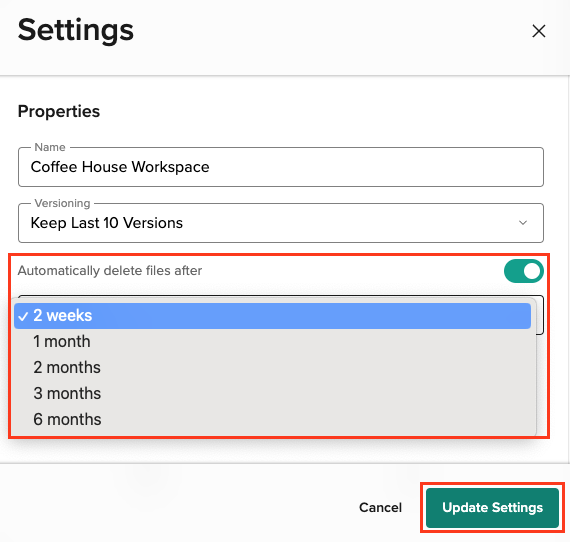570x542 pixels.
Task: Click the Update Settings button
Action: (492, 507)
